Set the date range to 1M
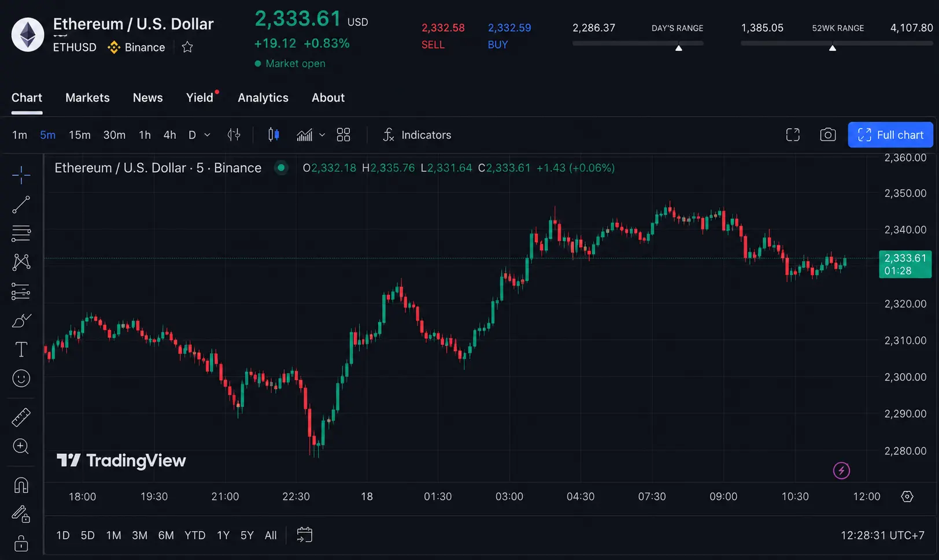 (114, 535)
